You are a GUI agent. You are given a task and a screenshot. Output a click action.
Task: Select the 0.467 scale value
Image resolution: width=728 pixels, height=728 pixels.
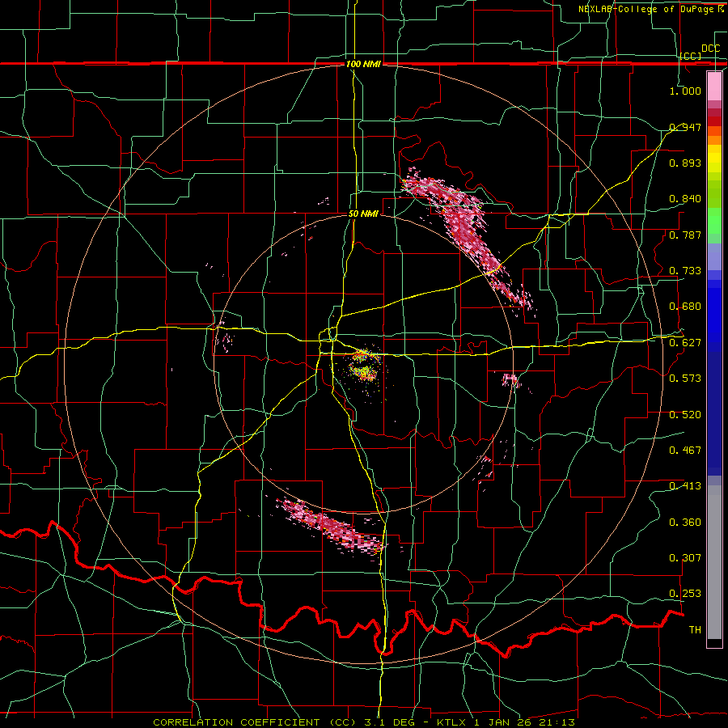685,451
